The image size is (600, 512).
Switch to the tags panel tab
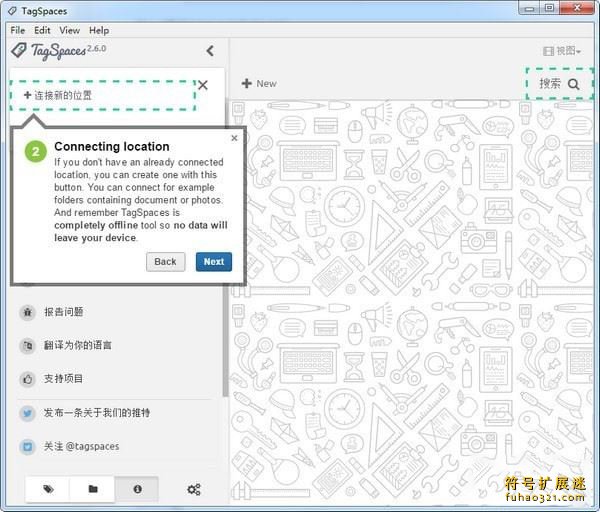tap(48, 489)
